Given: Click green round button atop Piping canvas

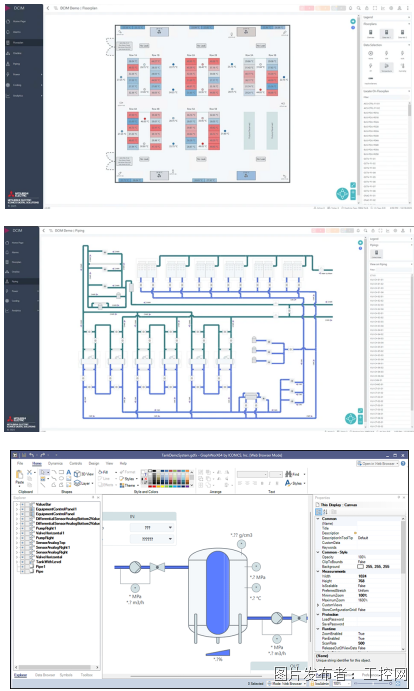Looking at the screenshot, I should tap(360, 243).
